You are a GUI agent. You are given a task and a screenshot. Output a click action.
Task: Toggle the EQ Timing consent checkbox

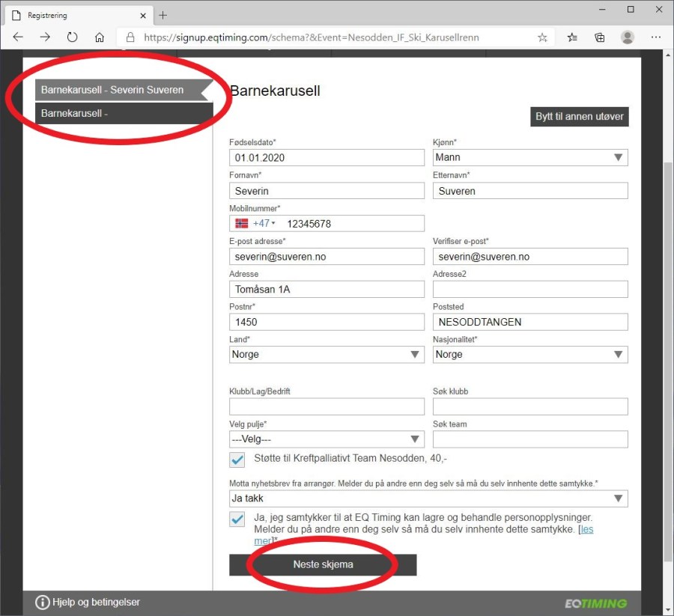point(237,519)
